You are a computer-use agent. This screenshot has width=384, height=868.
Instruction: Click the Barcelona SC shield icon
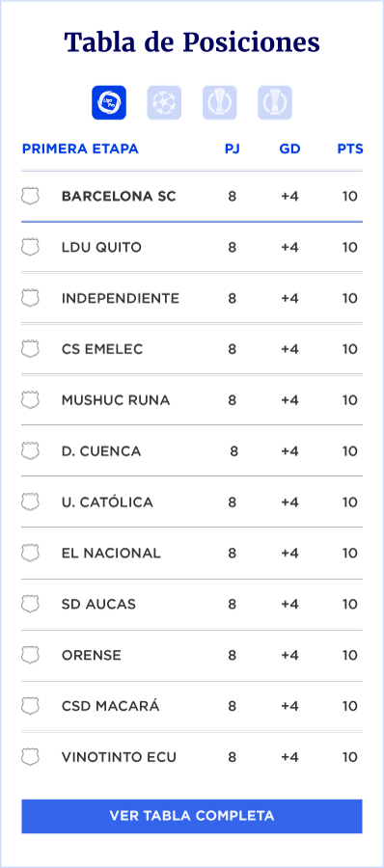point(31,196)
